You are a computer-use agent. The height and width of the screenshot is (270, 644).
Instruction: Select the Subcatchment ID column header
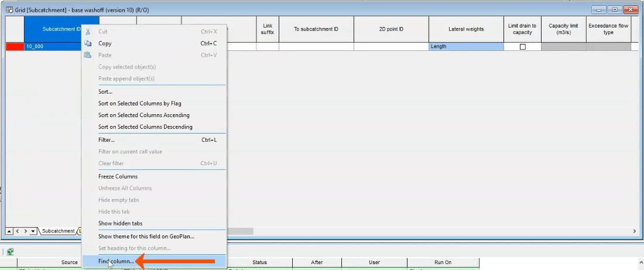tap(61, 29)
